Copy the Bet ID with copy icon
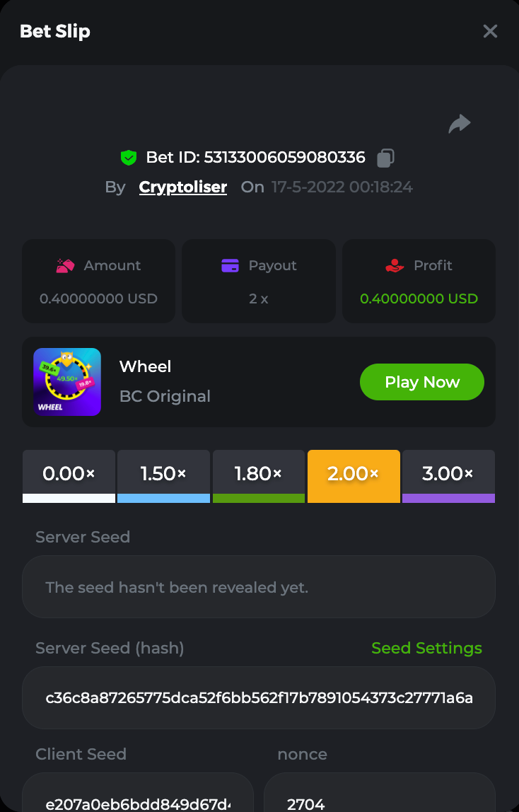Viewport: 519px width, 812px height. [x=385, y=158]
